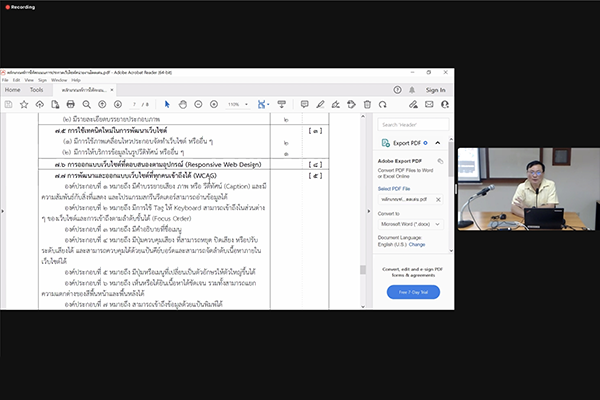600x400 pixels.
Task: Click the speaker's video thumbnail
Action: click(528, 189)
